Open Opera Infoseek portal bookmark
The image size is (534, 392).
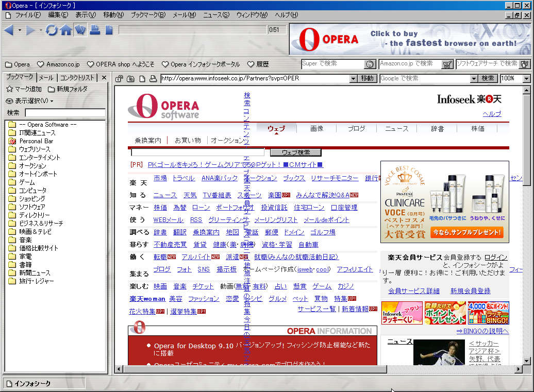pos(201,64)
